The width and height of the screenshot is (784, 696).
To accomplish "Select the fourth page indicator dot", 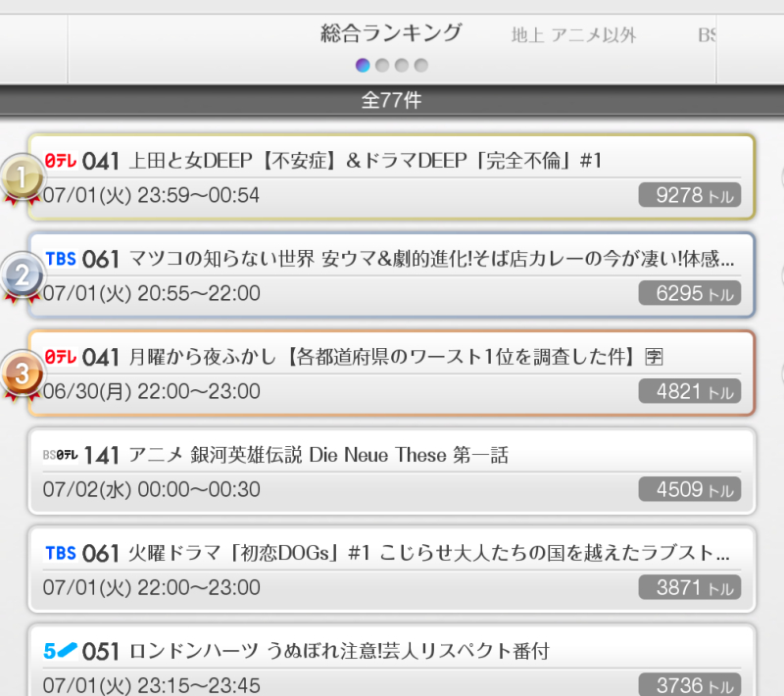I will (421, 66).
